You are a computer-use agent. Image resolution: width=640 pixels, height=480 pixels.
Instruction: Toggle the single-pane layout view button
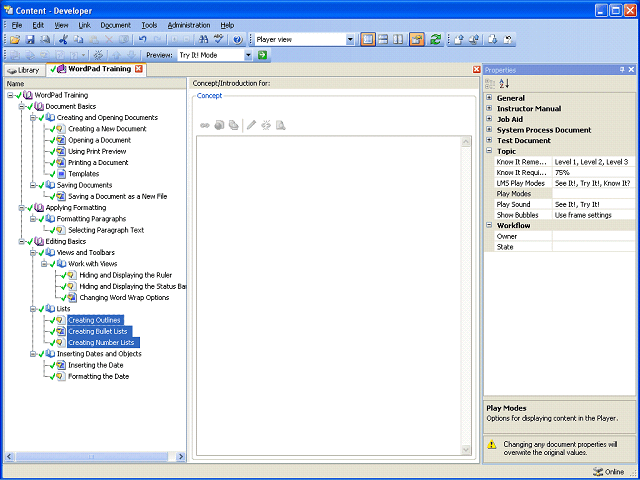368,40
